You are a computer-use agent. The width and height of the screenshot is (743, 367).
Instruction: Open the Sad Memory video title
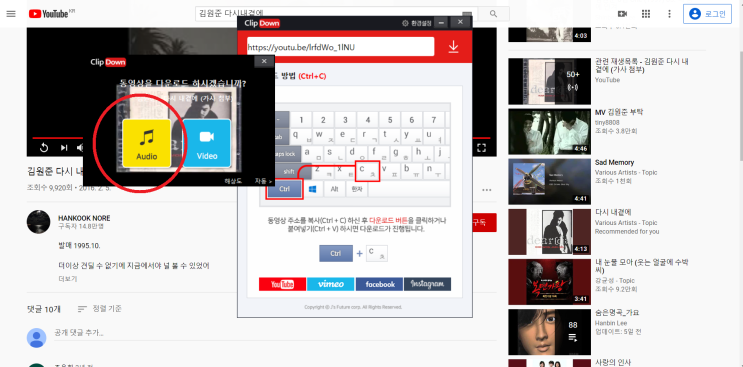pos(614,162)
